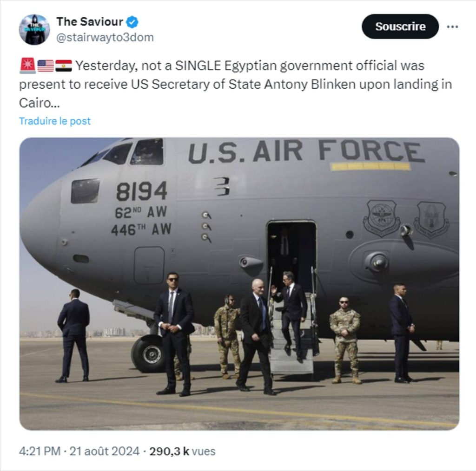Screen dimensions: 476x471
Task: Click the U.S. AIR FORCE lettering in photo
Action: click(306, 151)
